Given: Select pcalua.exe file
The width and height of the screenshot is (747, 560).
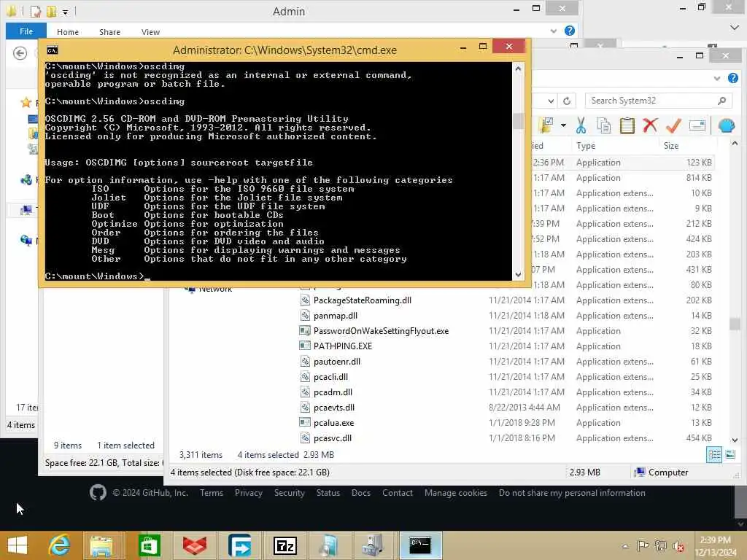Looking at the screenshot, I should (x=333, y=422).
